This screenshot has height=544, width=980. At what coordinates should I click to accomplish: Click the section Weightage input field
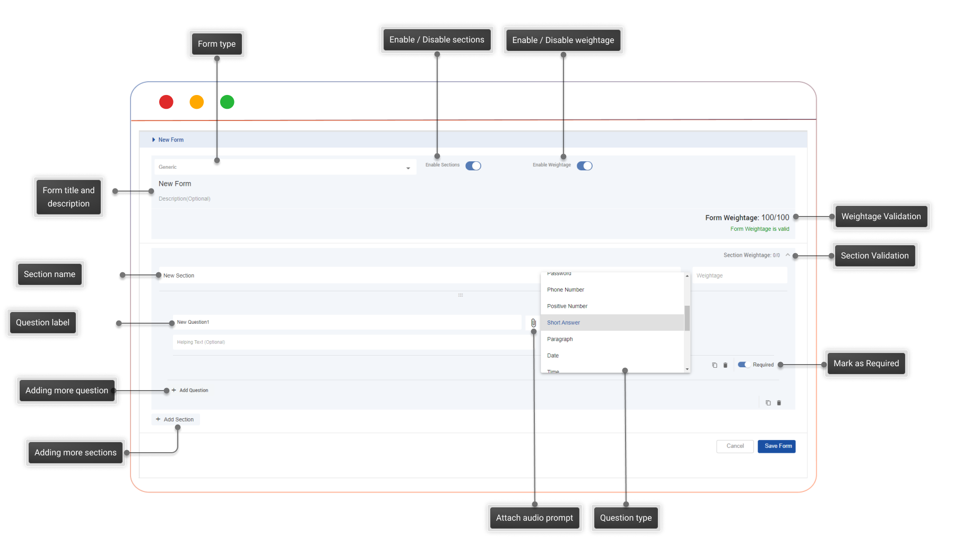[x=739, y=275]
